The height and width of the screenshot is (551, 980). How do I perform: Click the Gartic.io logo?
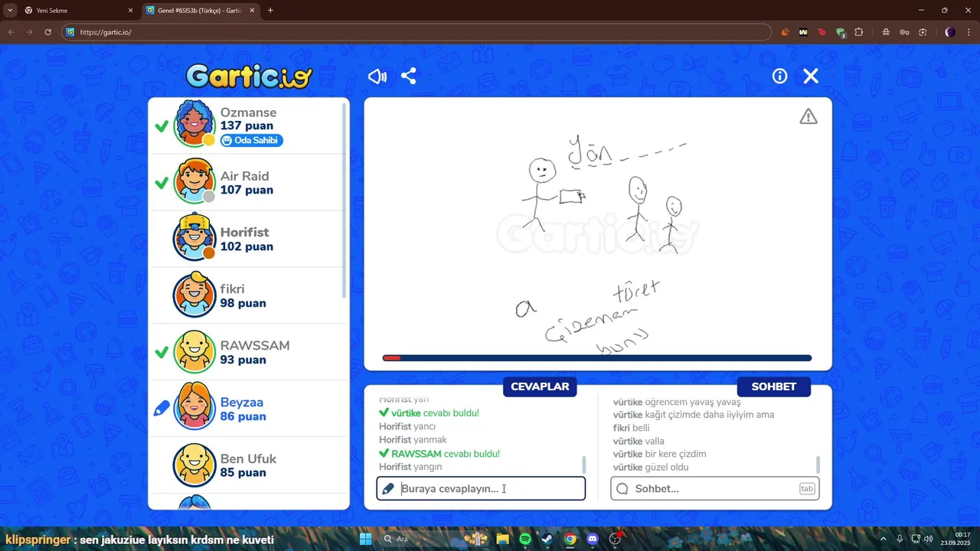(x=250, y=76)
